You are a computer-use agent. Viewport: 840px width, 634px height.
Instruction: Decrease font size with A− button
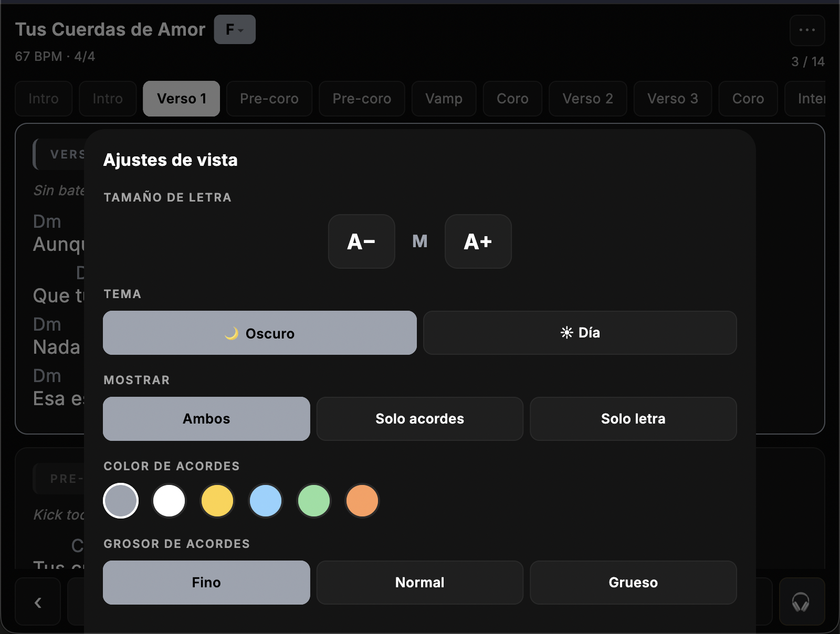[362, 241]
